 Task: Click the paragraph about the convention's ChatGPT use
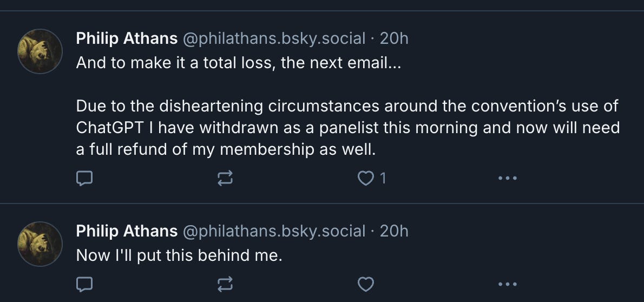coord(346,128)
